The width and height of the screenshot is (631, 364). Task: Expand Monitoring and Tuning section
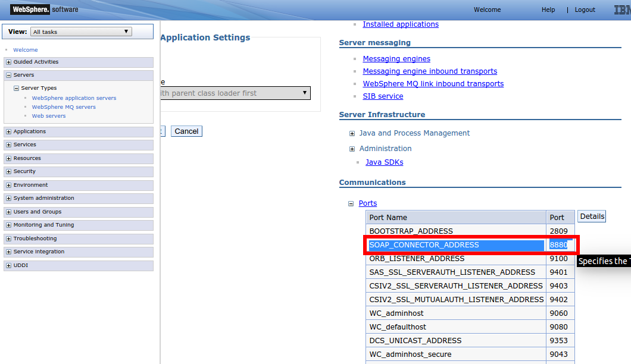8,225
